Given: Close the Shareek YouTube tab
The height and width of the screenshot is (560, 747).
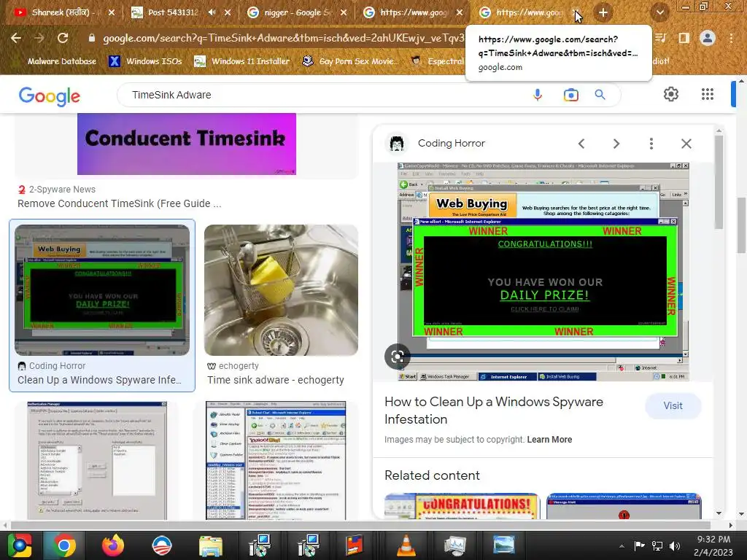Looking at the screenshot, I should [x=112, y=12].
